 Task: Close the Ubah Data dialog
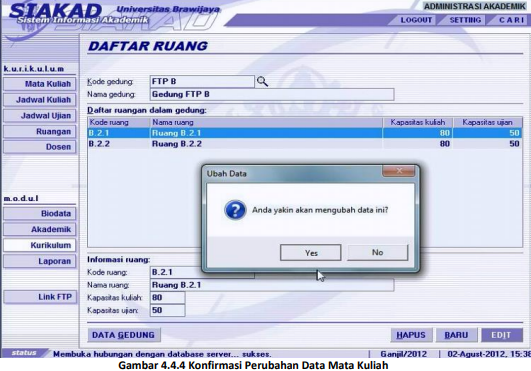coord(398,171)
